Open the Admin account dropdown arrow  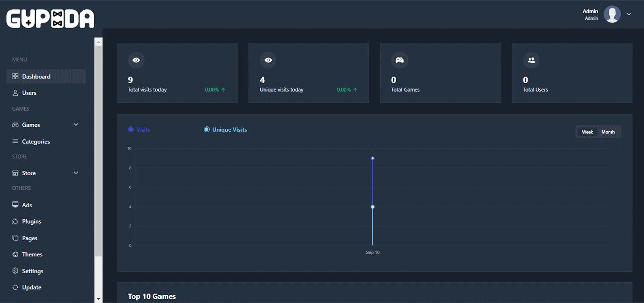pos(629,14)
